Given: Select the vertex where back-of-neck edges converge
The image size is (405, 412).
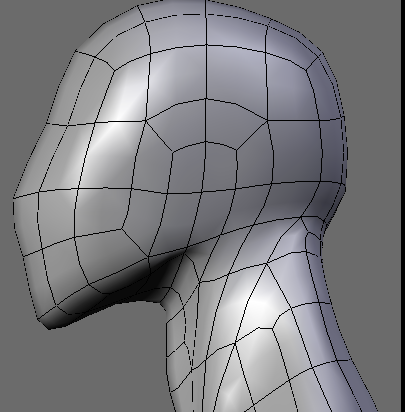Looking at the screenshot, I should click(301, 217).
